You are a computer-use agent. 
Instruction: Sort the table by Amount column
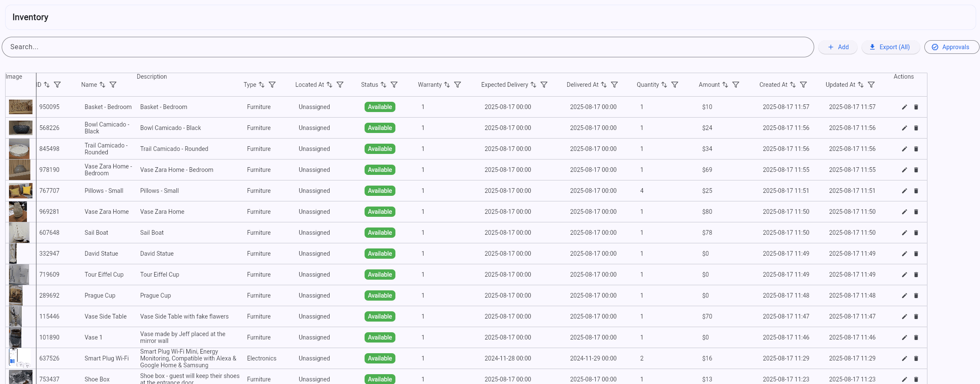[725, 85]
